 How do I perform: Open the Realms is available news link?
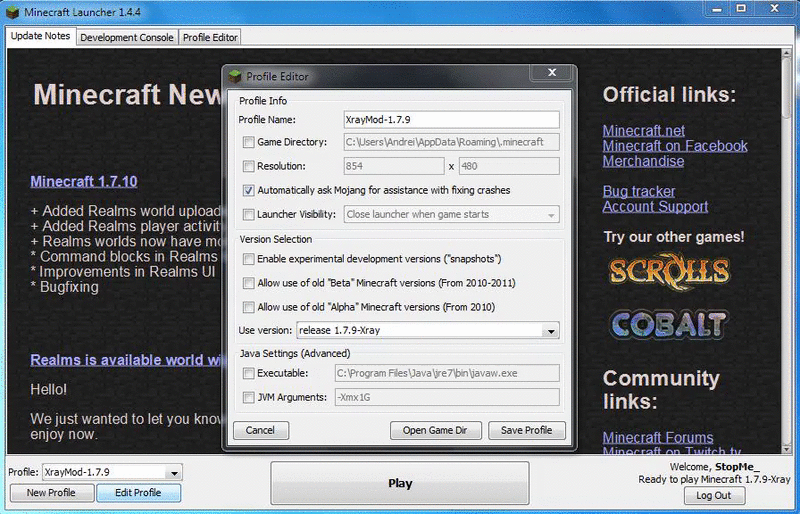[126, 360]
